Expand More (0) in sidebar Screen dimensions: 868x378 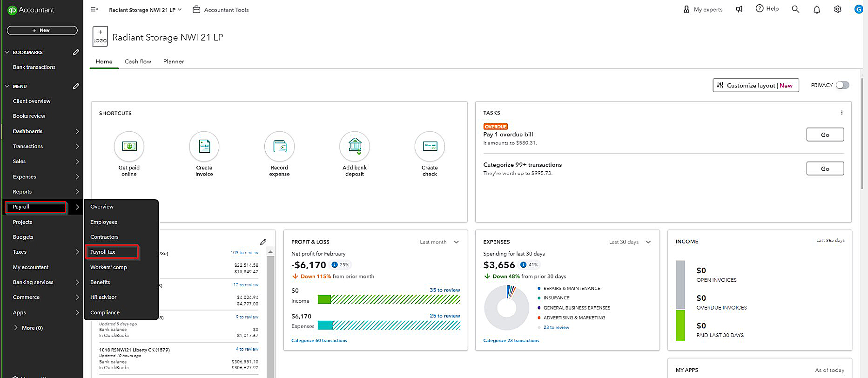click(28, 328)
